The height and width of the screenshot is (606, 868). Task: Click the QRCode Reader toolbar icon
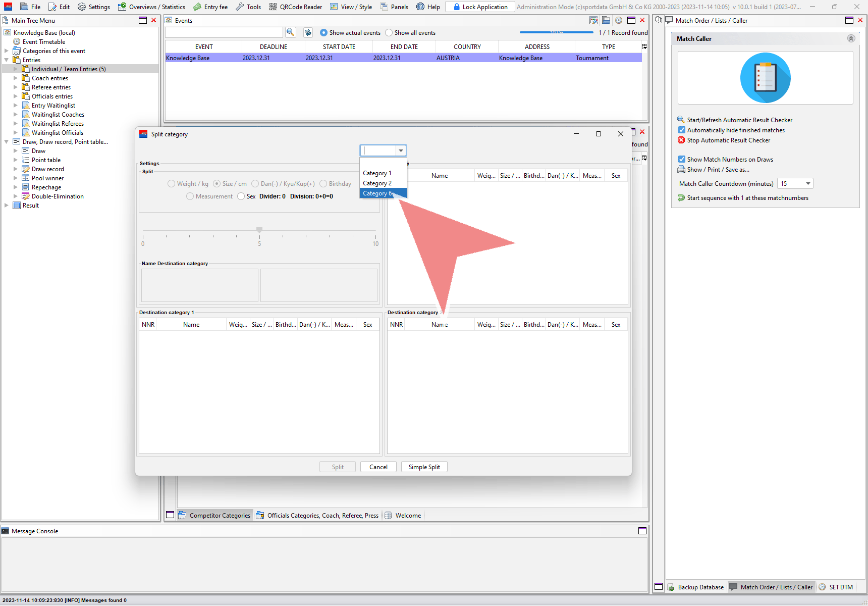pos(273,7)
